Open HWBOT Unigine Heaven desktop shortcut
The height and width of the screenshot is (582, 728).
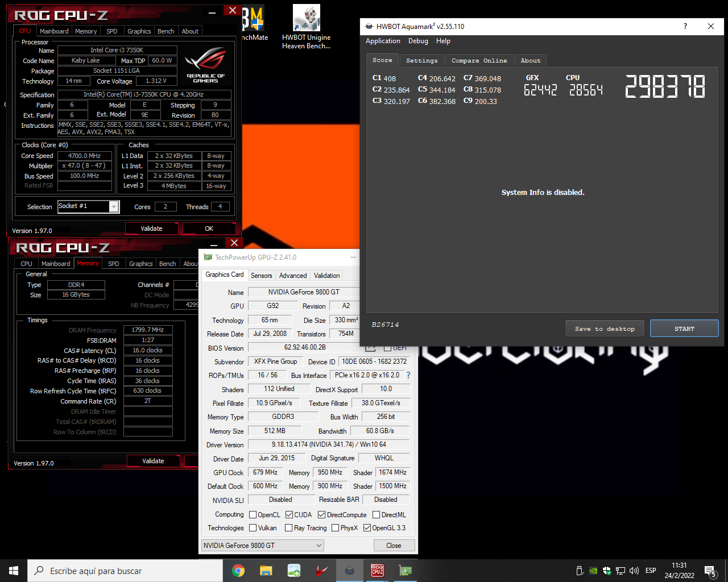pos(307,27)
